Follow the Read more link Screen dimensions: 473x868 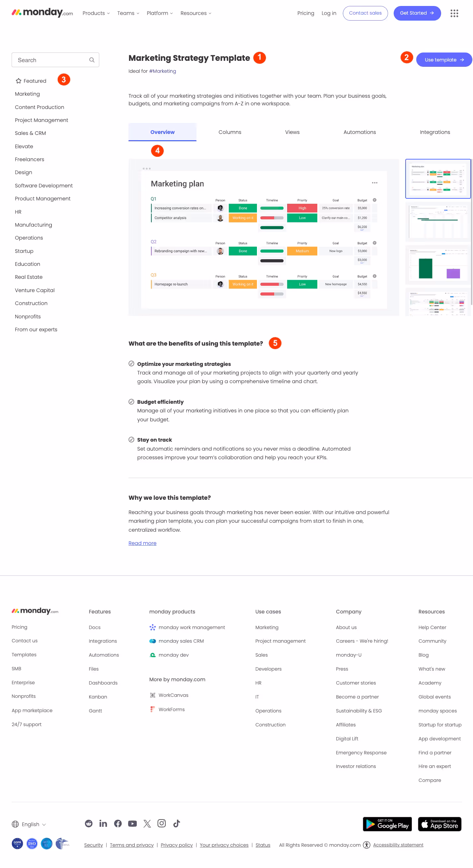coord(142,543)
